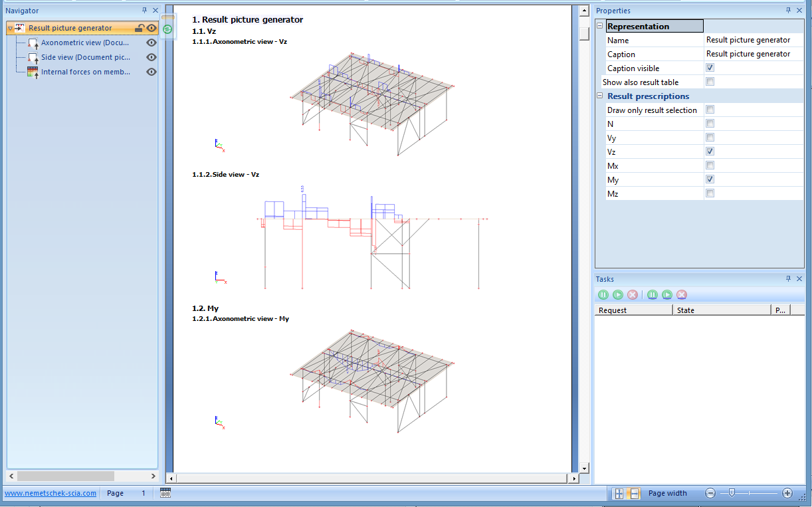Collapse the Representation section in Properties
Image resolution: width=812 pixels, height=507 pixels.
click(600, 27)
